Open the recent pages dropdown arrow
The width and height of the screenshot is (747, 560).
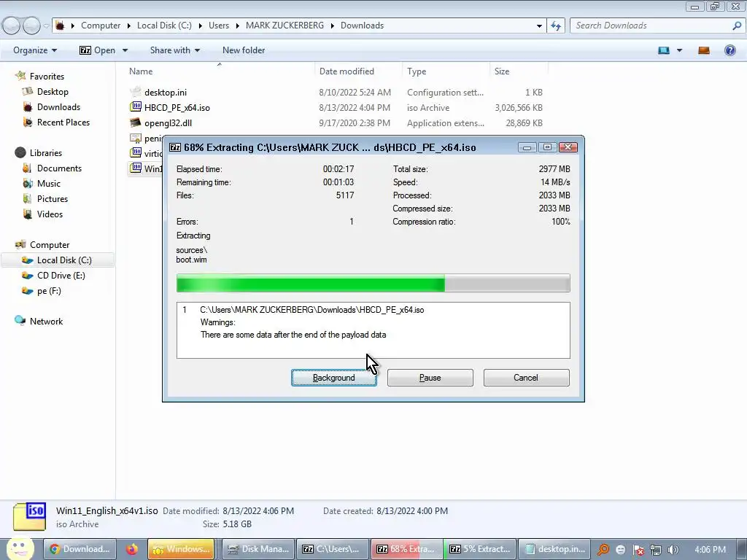[x=46, y=26]
